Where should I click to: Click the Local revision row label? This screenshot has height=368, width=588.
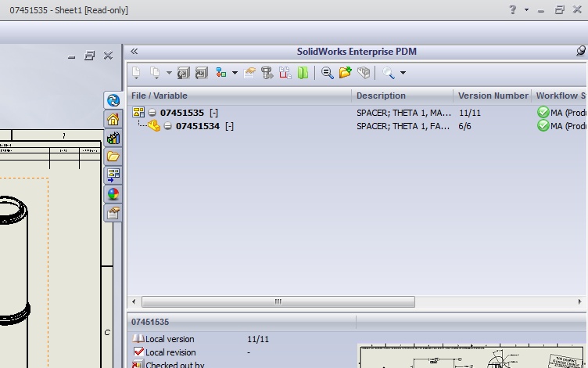170,352
